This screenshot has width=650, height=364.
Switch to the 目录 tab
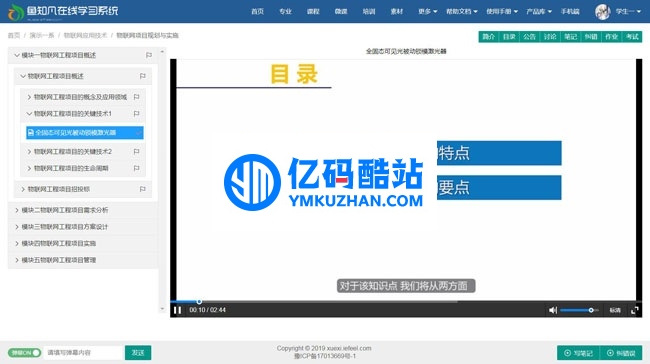tap(509, 37)
